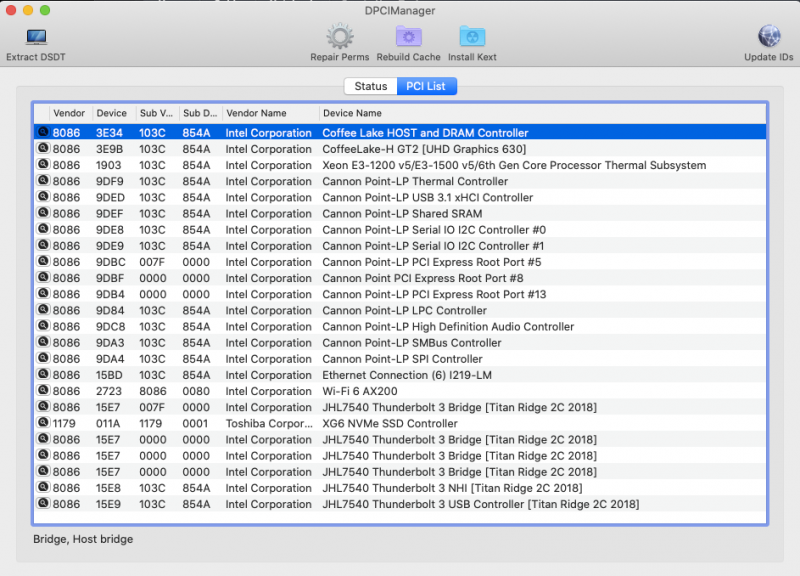Viewport: 800px width, 576px height.
Task: Click the Sub D... column header
Action: pyautogui.click(x=199, y=113)
